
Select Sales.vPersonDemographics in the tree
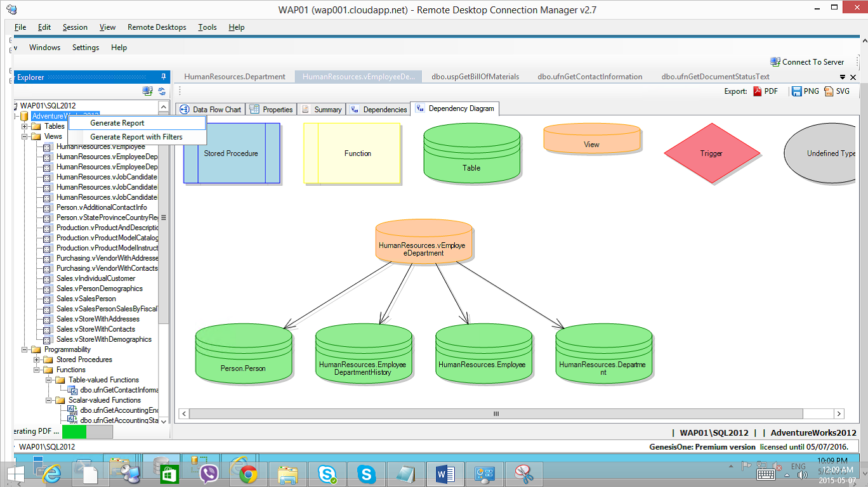pos(100,289)
